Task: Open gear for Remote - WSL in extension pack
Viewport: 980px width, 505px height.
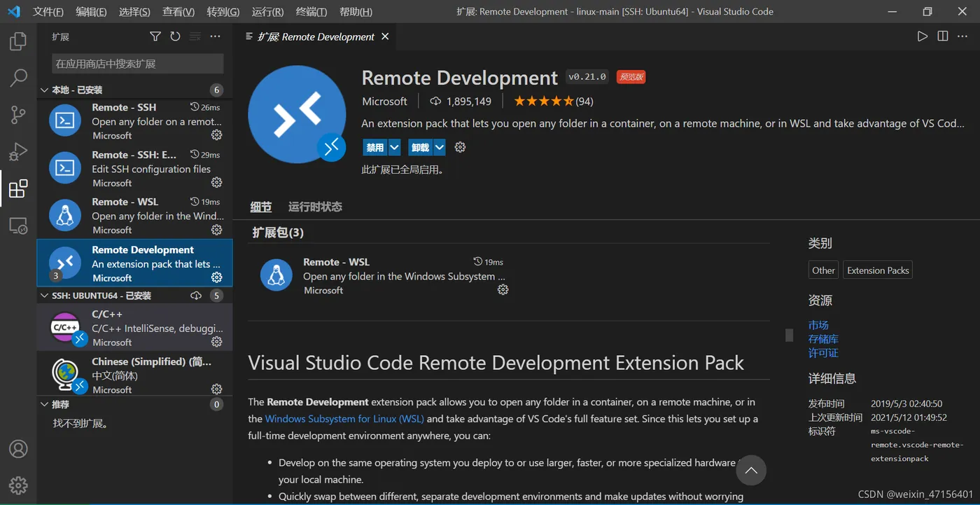Action: click(503, 290)
